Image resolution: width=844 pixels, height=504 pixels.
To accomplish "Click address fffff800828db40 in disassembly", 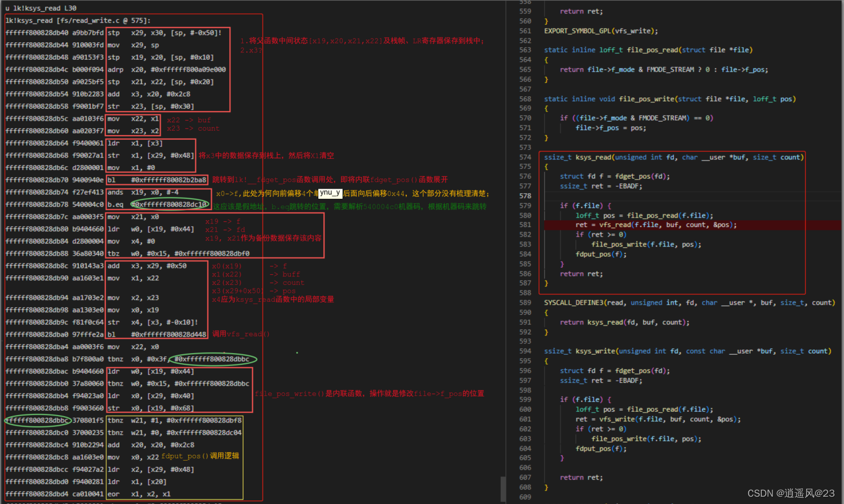I will (37, 33).
